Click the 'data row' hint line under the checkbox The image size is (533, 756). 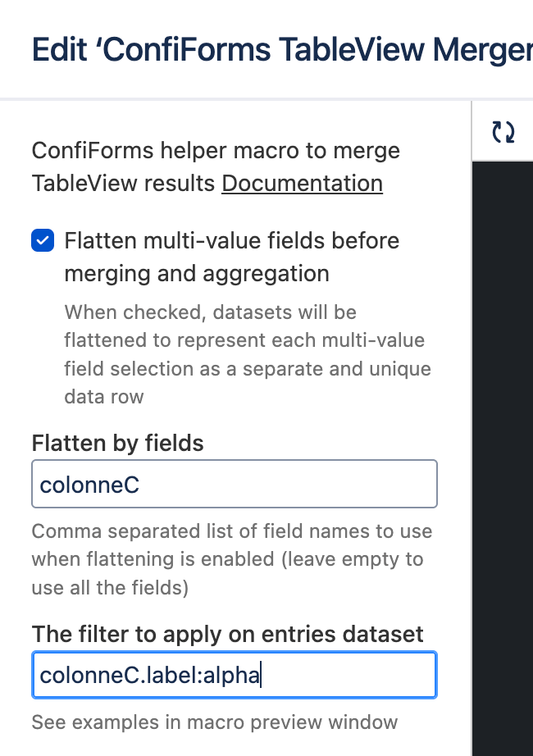[103, 397]
